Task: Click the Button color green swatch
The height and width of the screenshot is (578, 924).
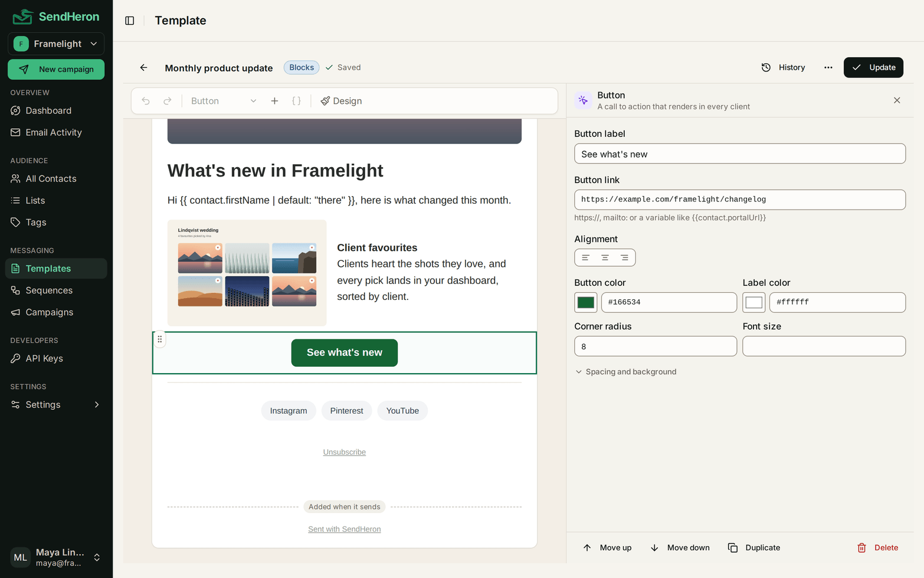Action: [586, 302]
